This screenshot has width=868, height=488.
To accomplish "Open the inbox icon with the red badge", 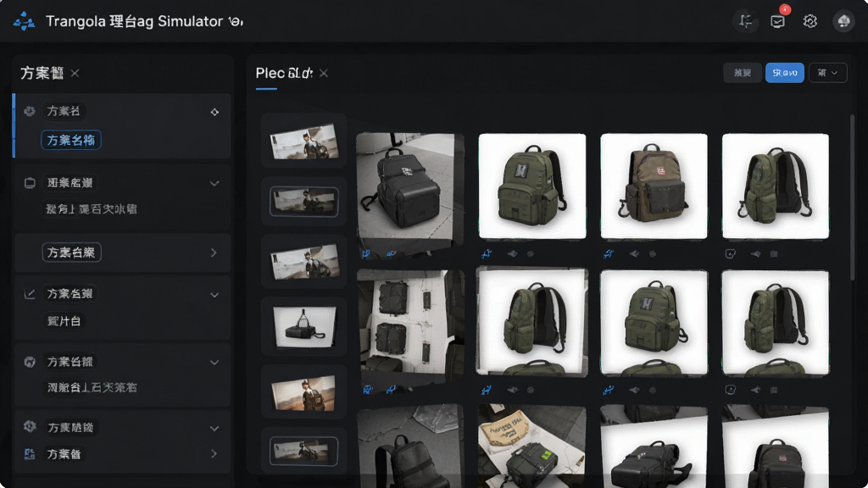I will tap(778, 21).
